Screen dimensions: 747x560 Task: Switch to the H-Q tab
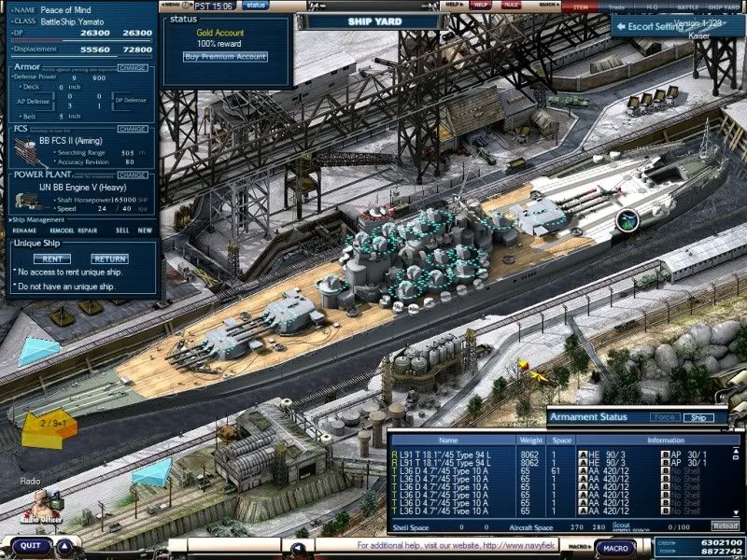652,7
